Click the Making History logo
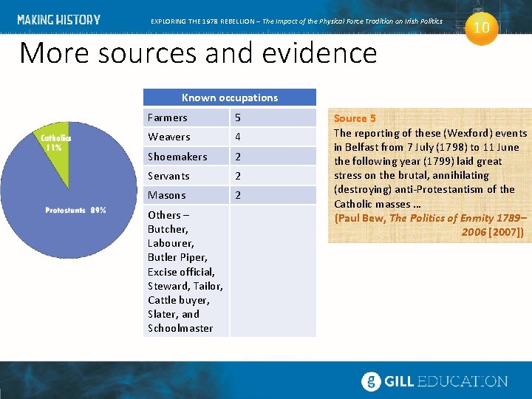532x399 pixels. point(58,20)
